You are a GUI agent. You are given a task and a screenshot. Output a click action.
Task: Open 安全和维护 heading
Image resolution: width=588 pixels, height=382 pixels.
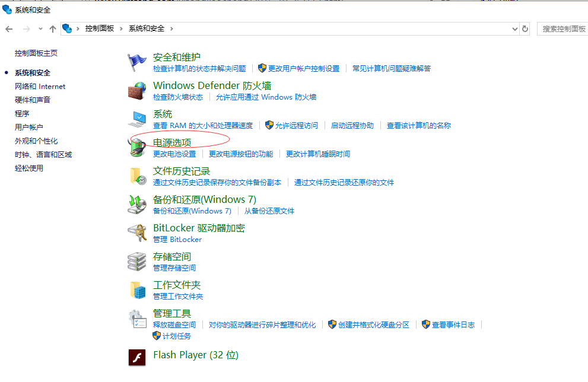pyautogui.click(x=177, y=58)
